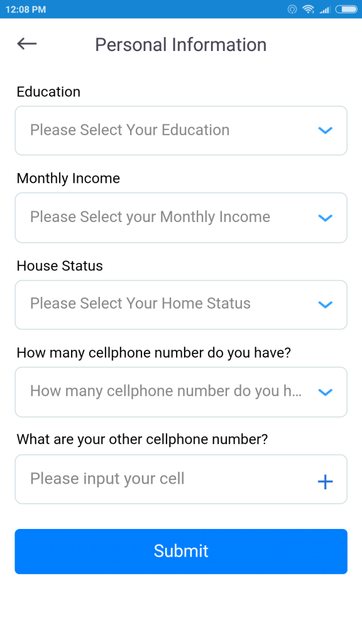Submit the personal information form
Viewport: 362px width, 644px height.
(181, 551)
